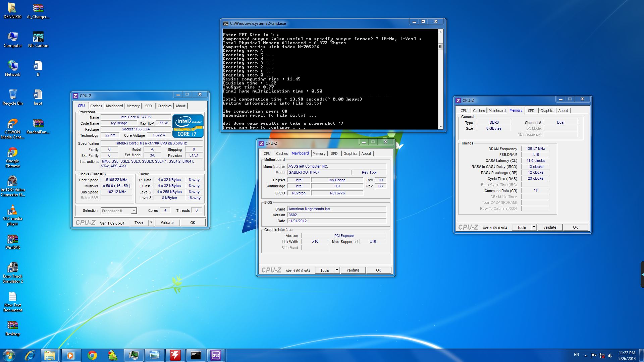Open the New Text Document file
644x362 pixels.
(x=12, y=302)
